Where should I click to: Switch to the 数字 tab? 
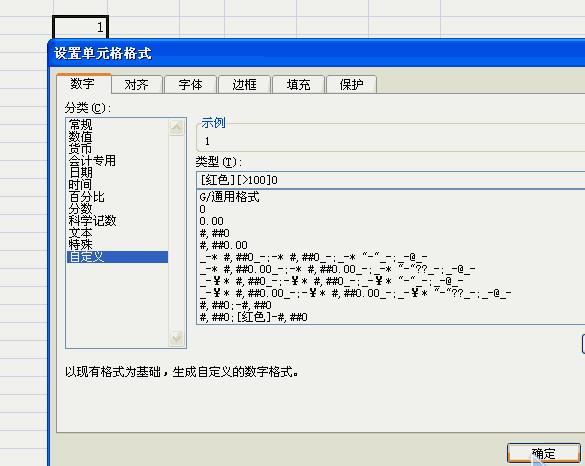pyautogui.click(x=84, y=84)
